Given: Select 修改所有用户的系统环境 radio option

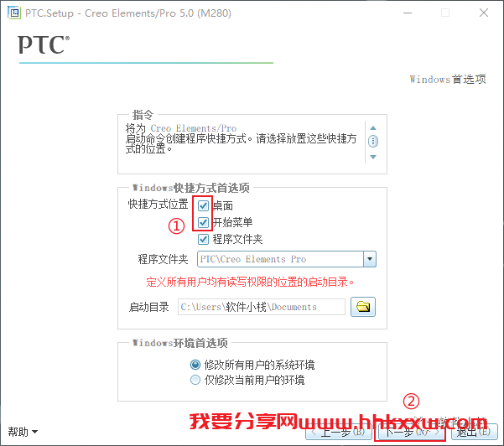Looking at the screenshot, I should 195,365.
